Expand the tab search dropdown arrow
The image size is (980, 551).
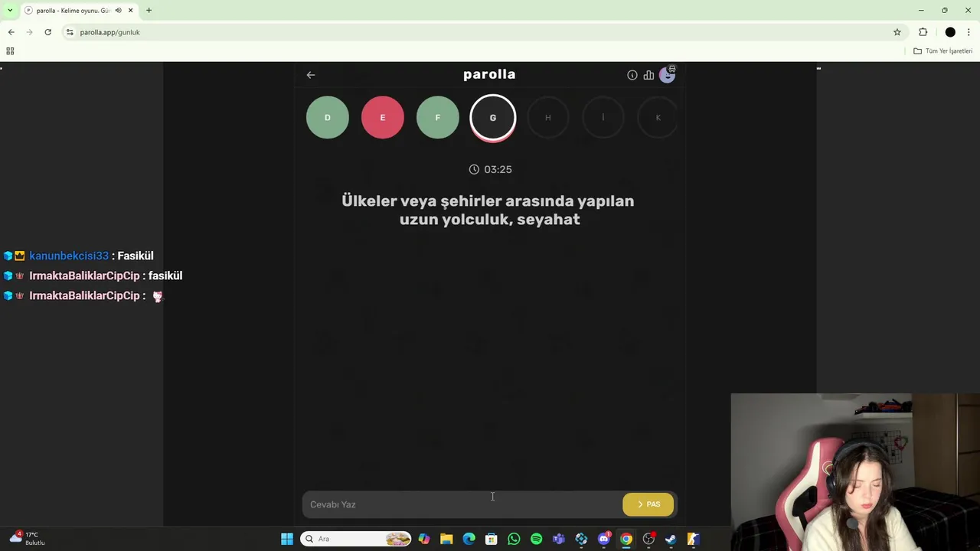coord(10,11)
